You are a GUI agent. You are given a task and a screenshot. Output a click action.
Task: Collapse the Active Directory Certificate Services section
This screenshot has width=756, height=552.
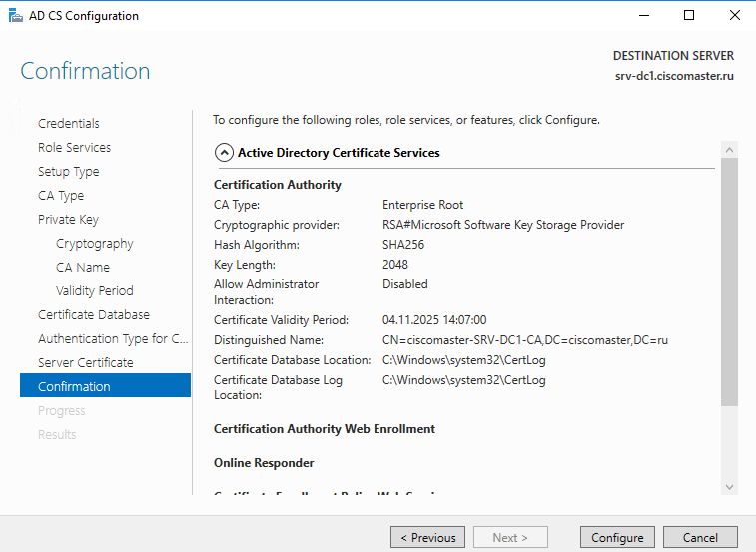tap(224, 153)
